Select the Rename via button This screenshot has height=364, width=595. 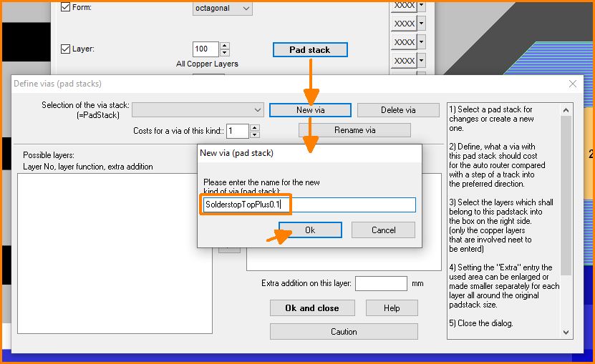point(354,130)
